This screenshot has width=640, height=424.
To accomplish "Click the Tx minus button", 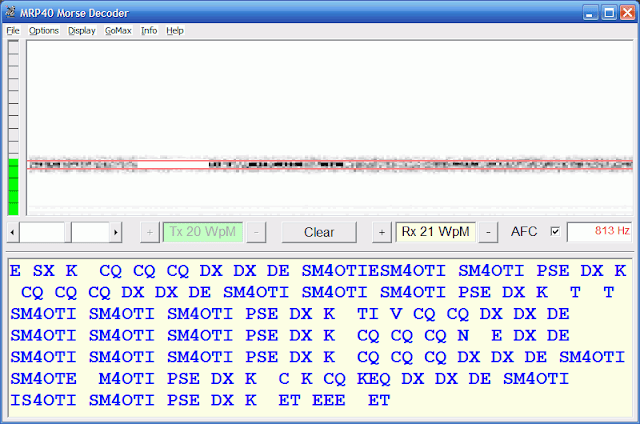I will [x=256, y=232].
